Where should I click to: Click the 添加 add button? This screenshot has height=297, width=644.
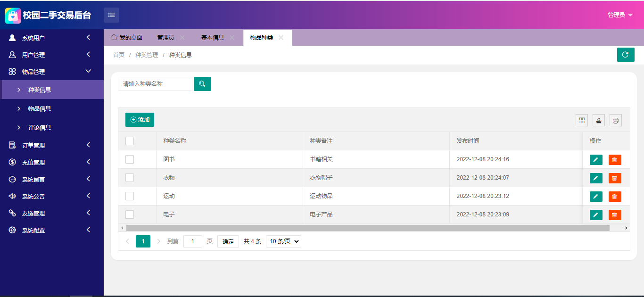click(140, 120)
